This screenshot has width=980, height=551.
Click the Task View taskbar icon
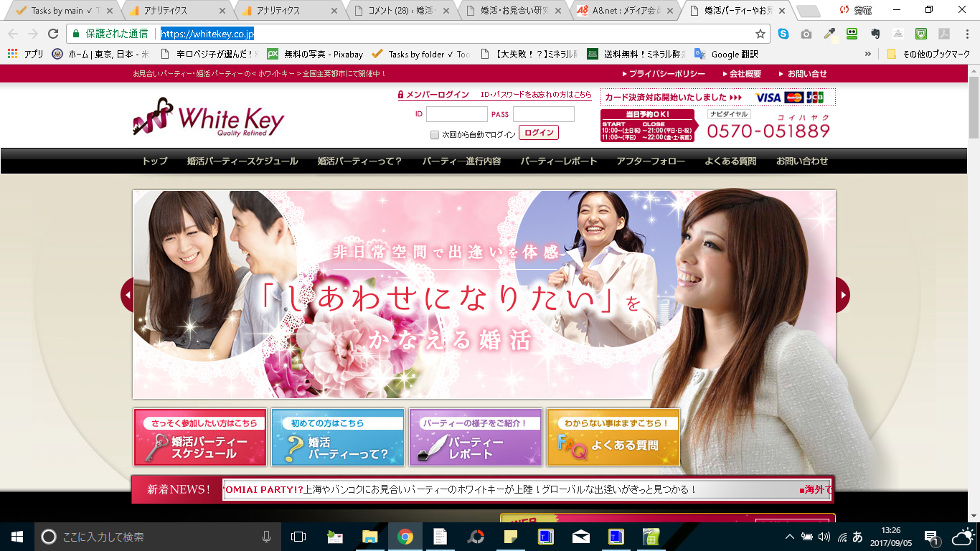[x=298, y=536]
